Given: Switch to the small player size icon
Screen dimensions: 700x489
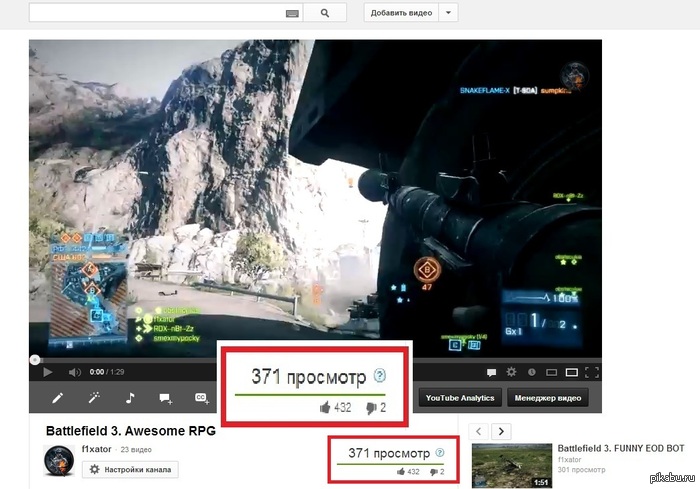Looking at the screenshot, I should [x=551, y=372].
